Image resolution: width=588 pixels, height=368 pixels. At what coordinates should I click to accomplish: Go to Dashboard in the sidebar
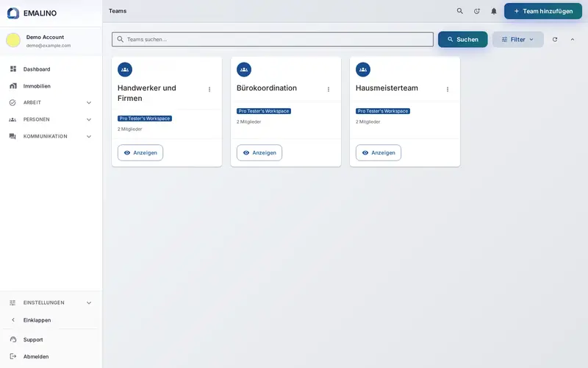[51, 69]
